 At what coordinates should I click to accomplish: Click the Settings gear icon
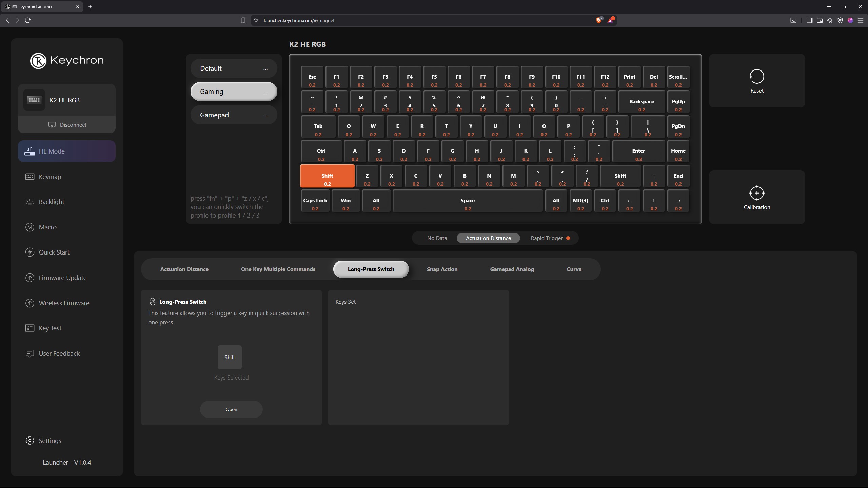click(x=30, y=440)
